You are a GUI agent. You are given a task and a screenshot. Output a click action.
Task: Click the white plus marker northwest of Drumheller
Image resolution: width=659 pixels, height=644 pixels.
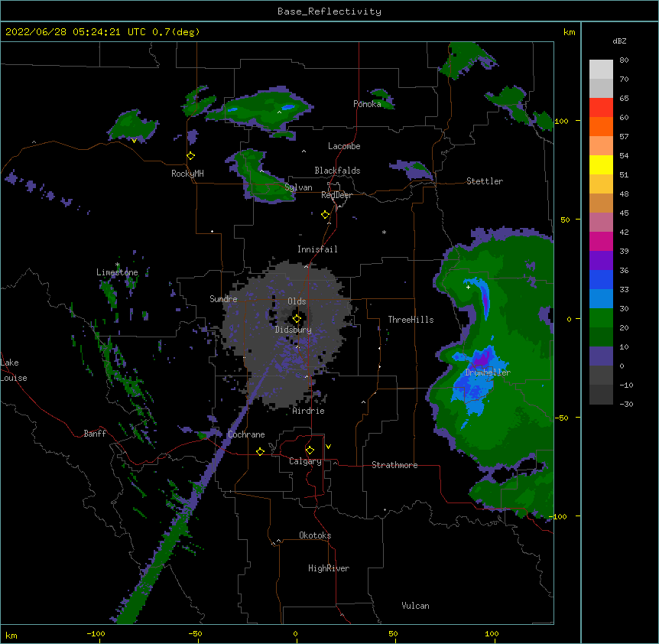468,287
